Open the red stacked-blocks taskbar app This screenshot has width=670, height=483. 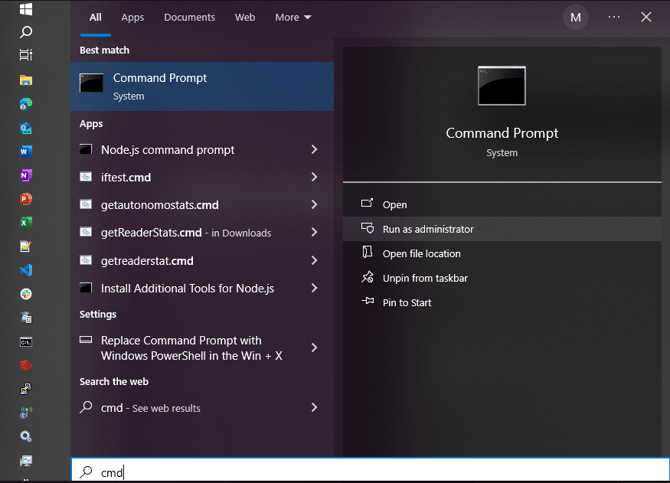26,365
